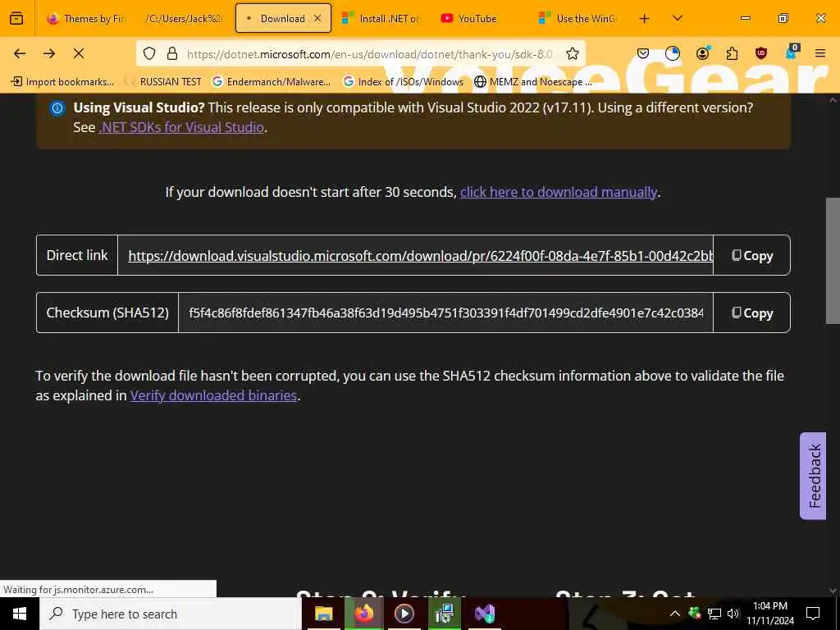Switch to Themes by Firefox tab
The width and height of the screenshot is (840, 630).
[85, 18]
